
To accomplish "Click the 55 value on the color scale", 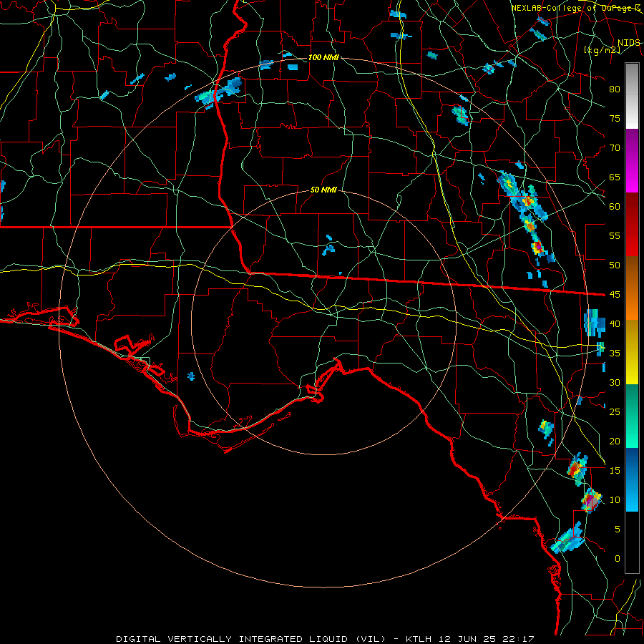I will pyautogui.click(x=615, y=236).
